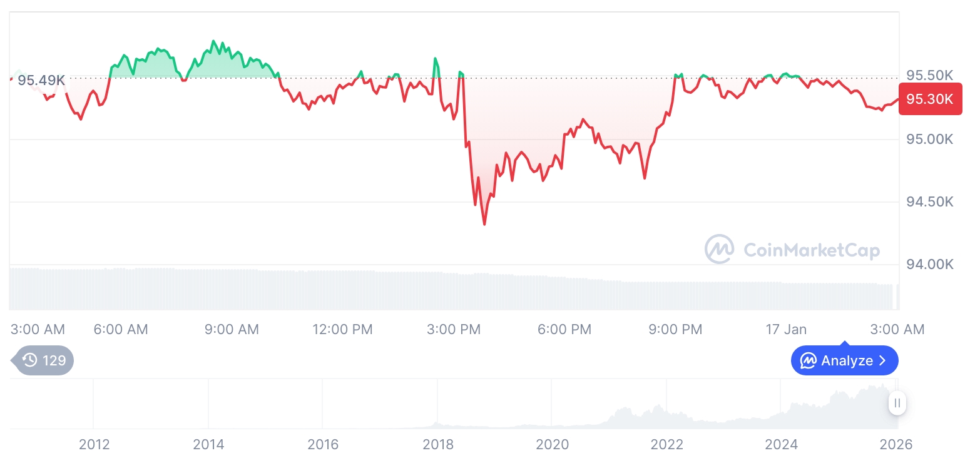Click the 2022 year label on the timeline
Viewport: 980px width, 458px height.
[x=667, y=444]
